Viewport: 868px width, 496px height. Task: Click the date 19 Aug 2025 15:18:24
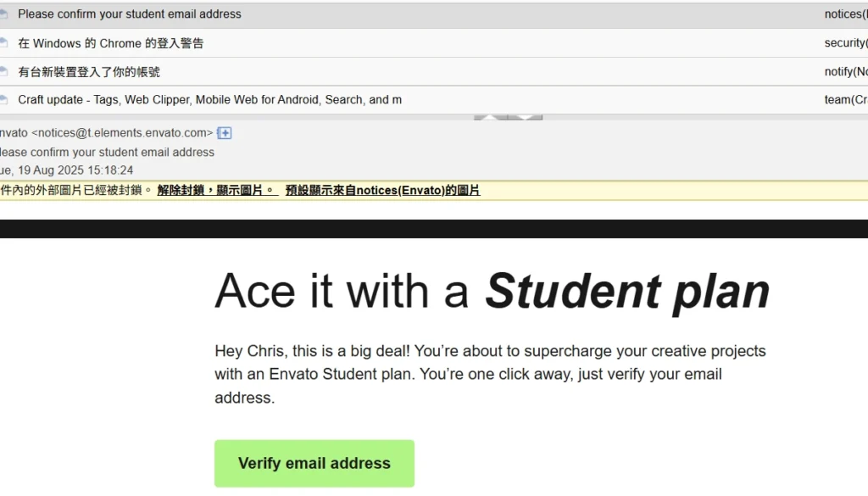click(x=75, y=170)
